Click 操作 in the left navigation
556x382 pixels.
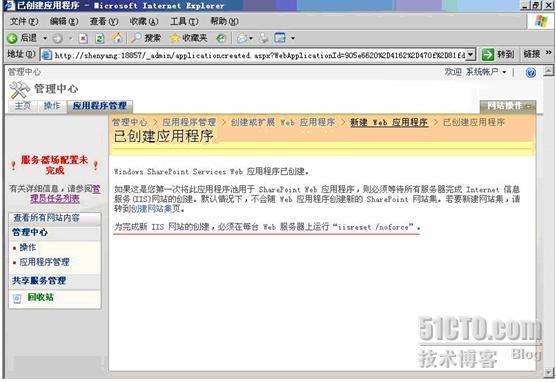[x=27, y=248]
